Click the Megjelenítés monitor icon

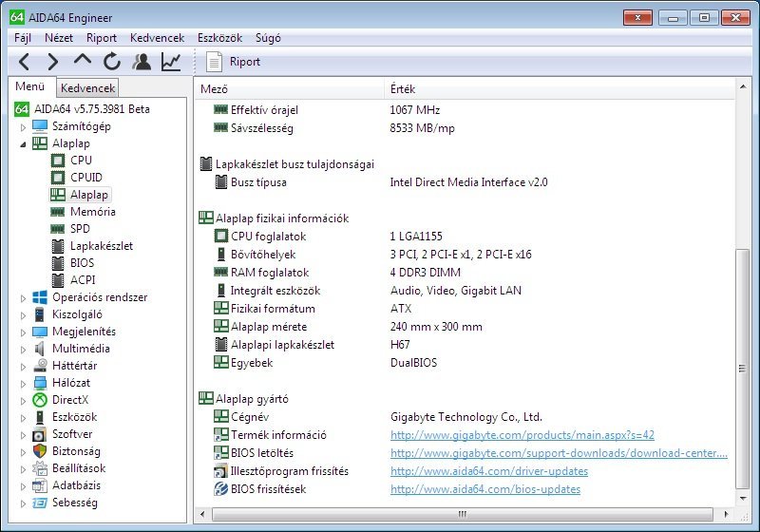coord(40,332)
